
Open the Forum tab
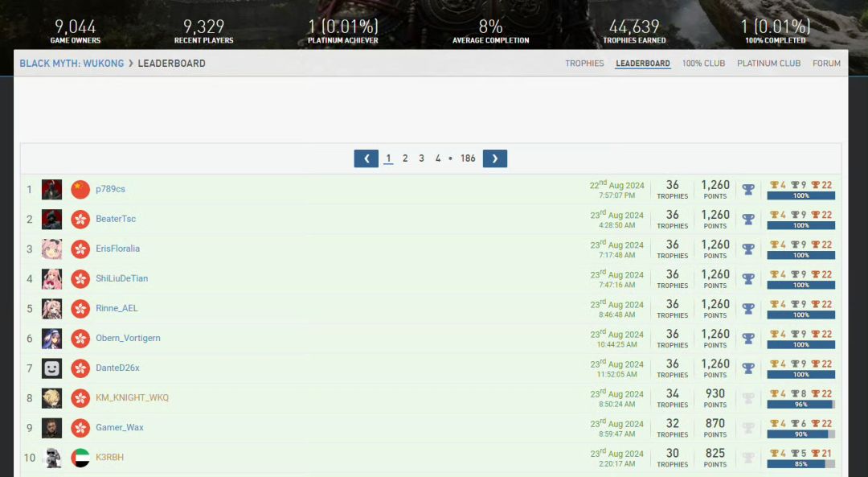[x=826, y=64]
